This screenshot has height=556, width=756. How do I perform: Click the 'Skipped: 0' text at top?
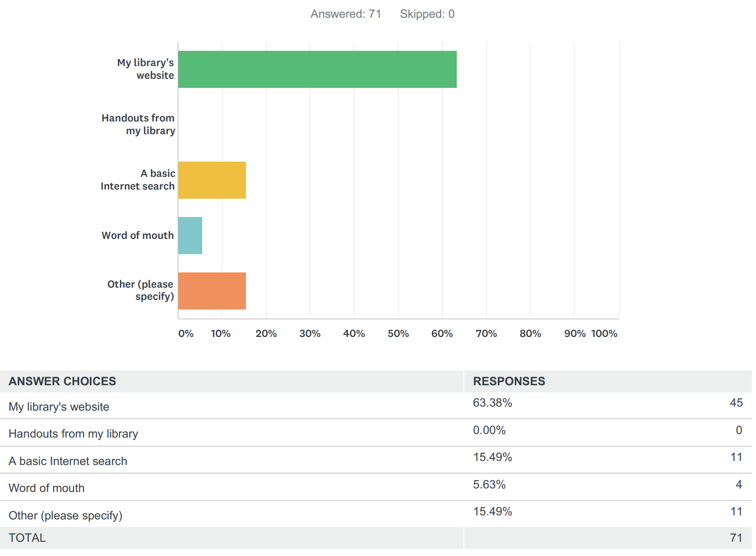427,14
